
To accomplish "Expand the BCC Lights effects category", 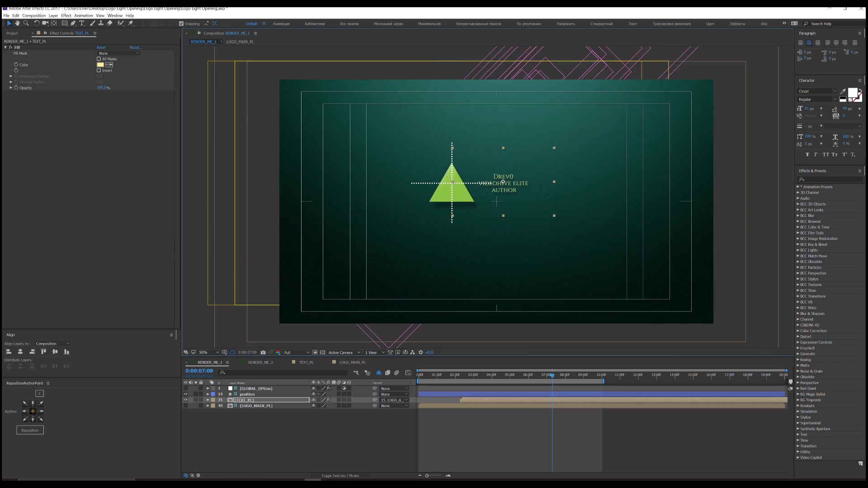I will (x=798, y=250).
